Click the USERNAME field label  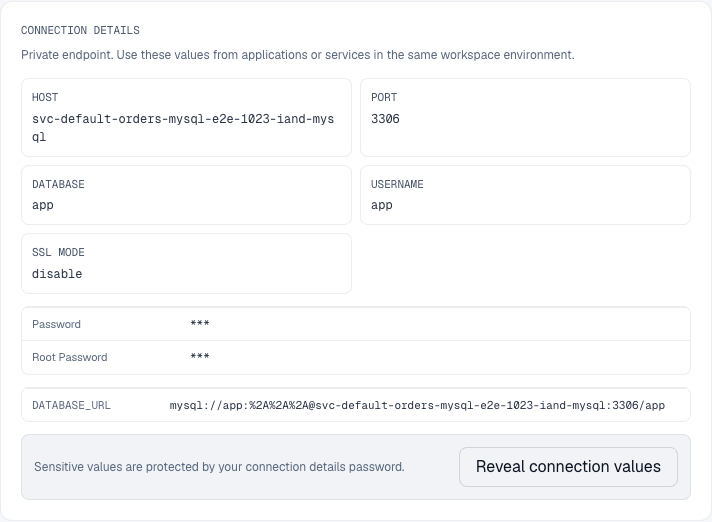[397, 184]
